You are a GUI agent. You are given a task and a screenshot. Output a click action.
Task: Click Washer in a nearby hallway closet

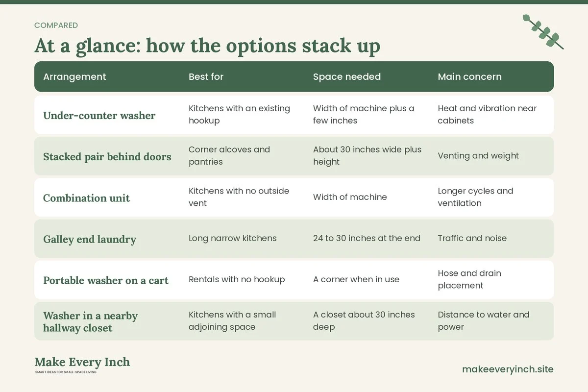(x=91, y=322)
